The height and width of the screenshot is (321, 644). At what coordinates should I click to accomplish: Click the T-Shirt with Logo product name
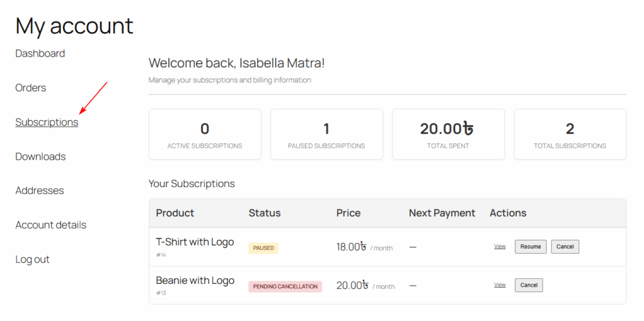coord(195,242)
